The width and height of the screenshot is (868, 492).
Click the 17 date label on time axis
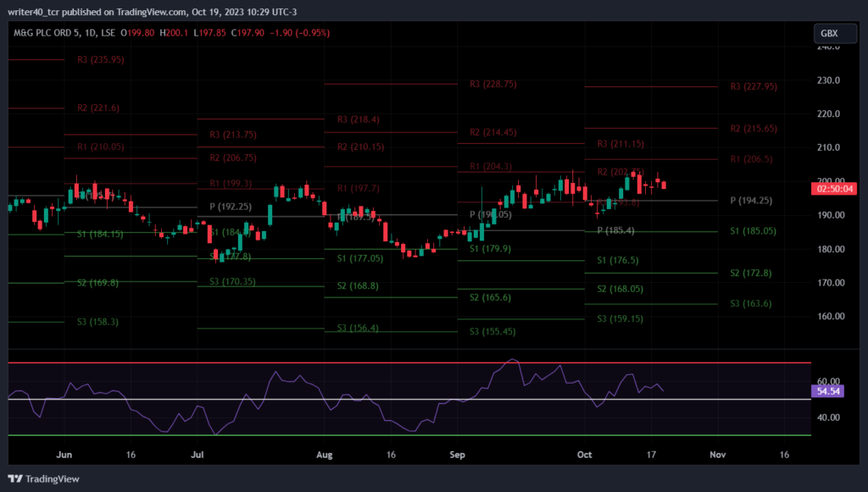click(651, 455)
